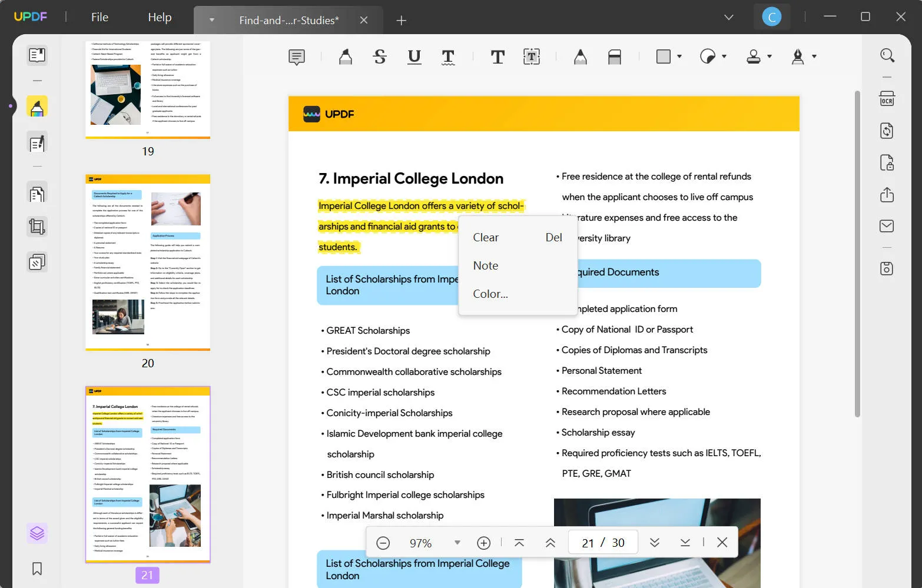Save as Other disk icon
Screen dimensions: 922x588
(x=887, y=268)
